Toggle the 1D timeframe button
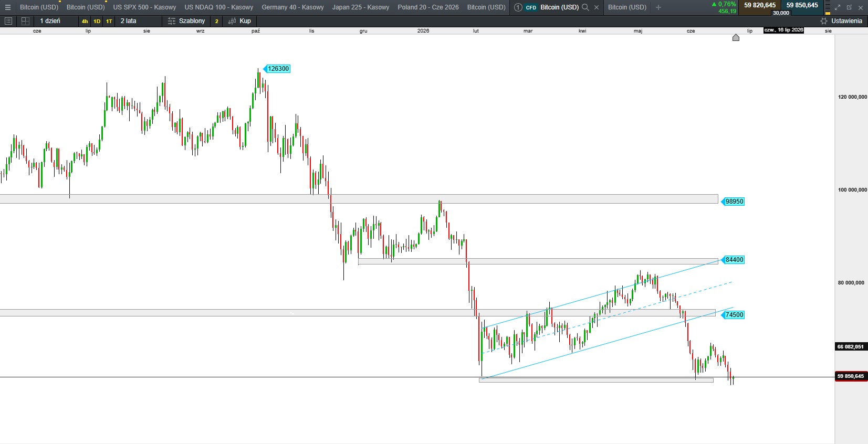This screenshot has width=868, height=444. [x=97, y=22]
